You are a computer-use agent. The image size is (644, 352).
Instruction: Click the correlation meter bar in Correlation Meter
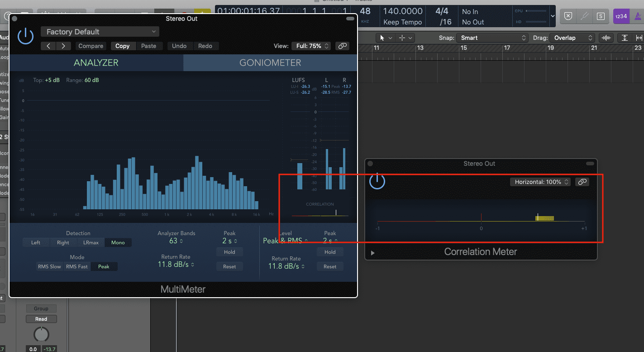click(481, 221)
